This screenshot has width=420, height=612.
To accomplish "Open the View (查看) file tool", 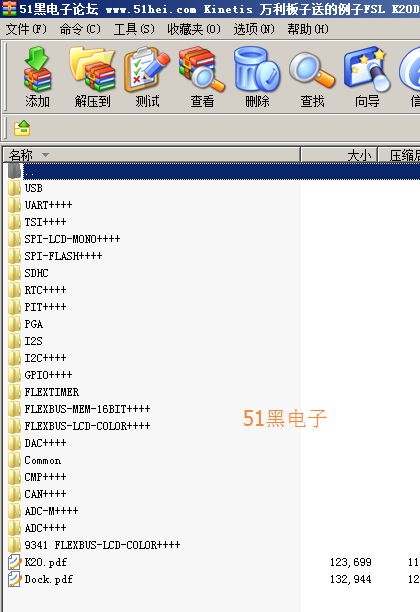I will (202, 77).
